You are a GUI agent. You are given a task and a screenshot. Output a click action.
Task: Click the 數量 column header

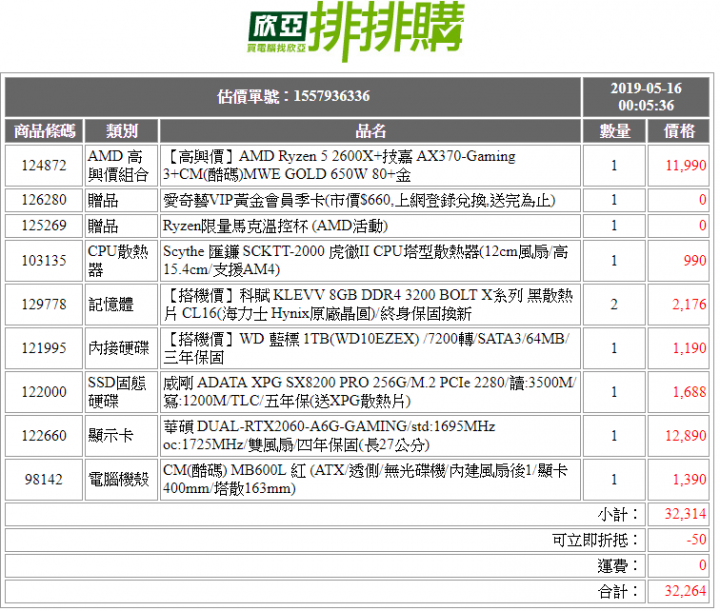pos(614,131)
